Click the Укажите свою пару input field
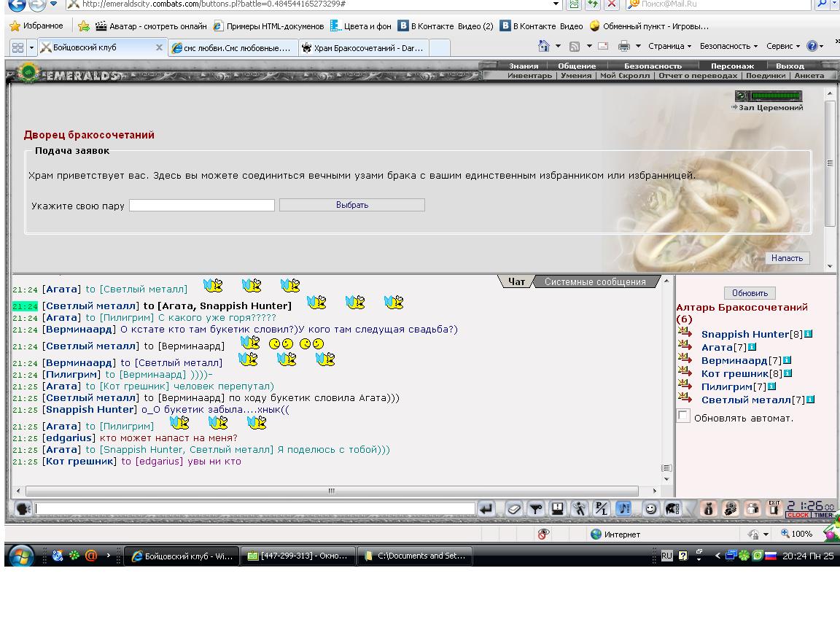 202,205
